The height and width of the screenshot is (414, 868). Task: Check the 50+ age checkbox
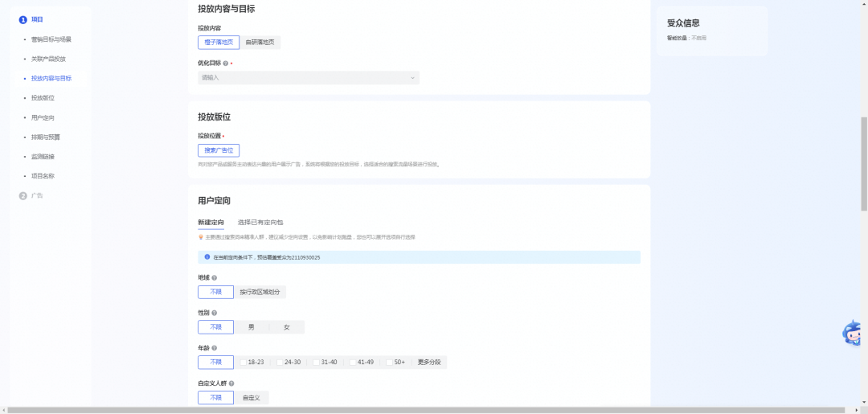[x=389, y=363]
